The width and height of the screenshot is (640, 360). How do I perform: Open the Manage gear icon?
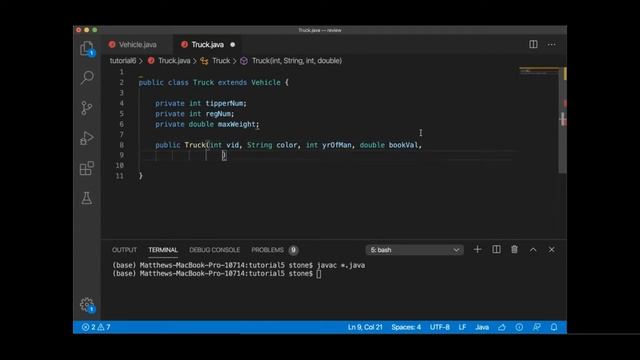point(87,305)
